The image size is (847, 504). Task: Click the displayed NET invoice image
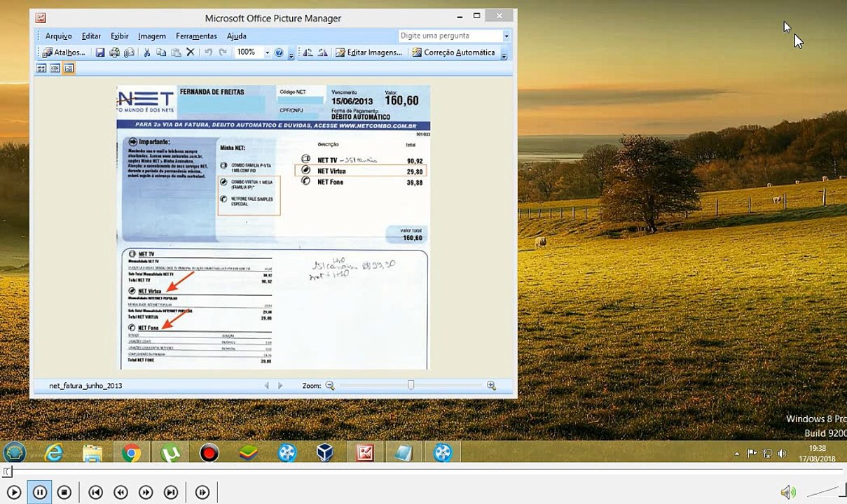click(x=273, y=227)
